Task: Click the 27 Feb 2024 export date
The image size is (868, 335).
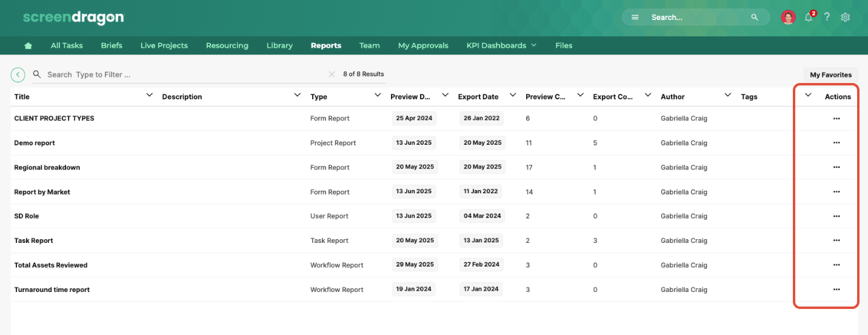Action: coord(482,265)
